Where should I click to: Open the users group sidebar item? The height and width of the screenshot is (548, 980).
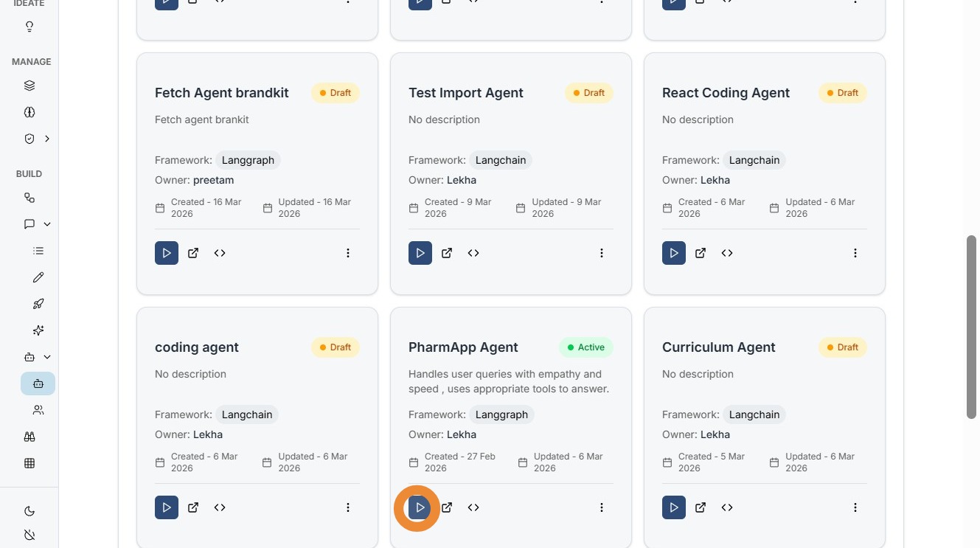(38, 410)
